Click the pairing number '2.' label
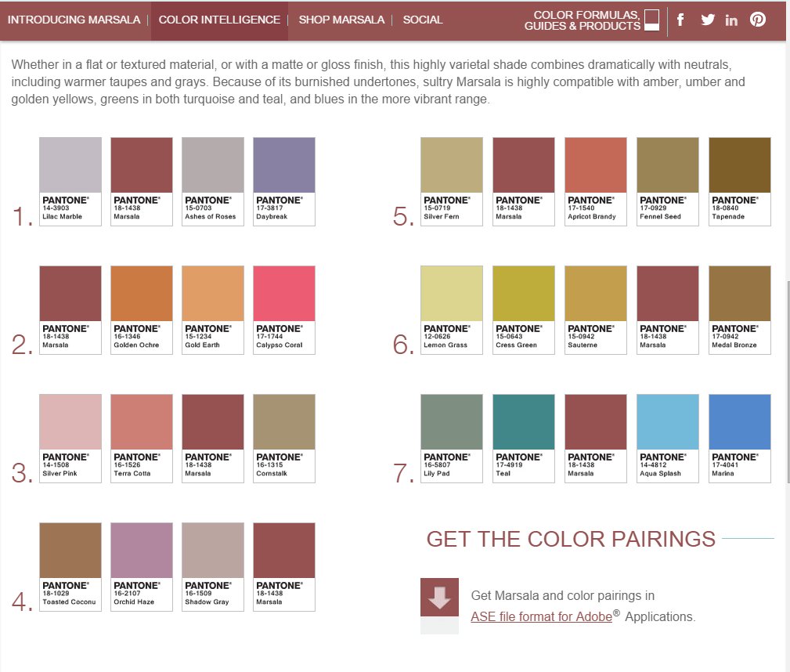Viewport: 790px width, 672px height. (x=23, y=345)
